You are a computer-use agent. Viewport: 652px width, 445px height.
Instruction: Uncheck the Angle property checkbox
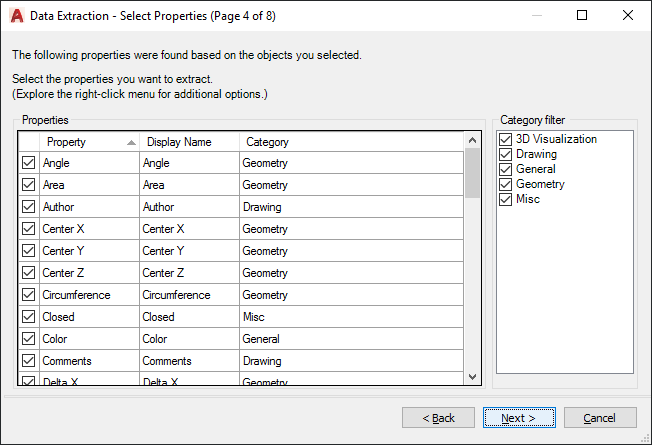point(28,163)
